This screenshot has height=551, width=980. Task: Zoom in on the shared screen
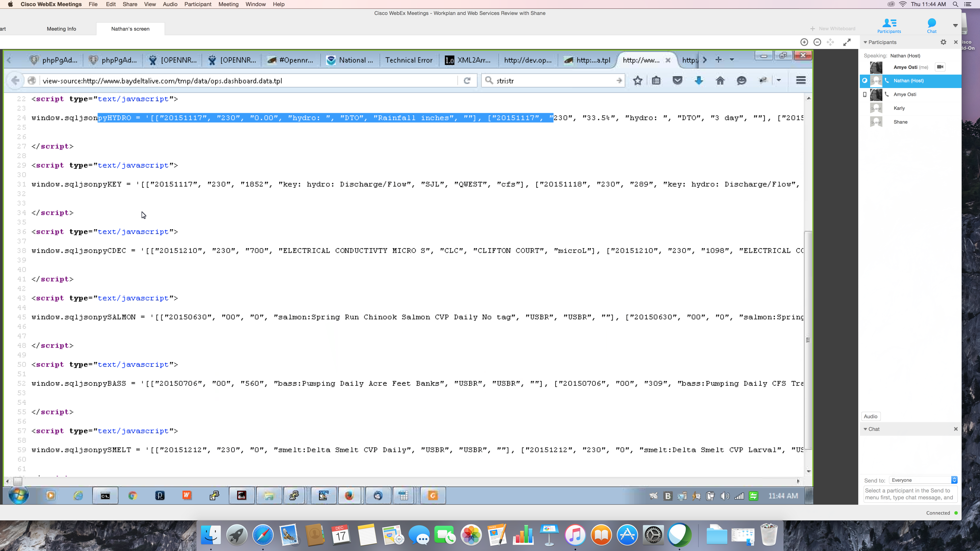pos(804,42)
